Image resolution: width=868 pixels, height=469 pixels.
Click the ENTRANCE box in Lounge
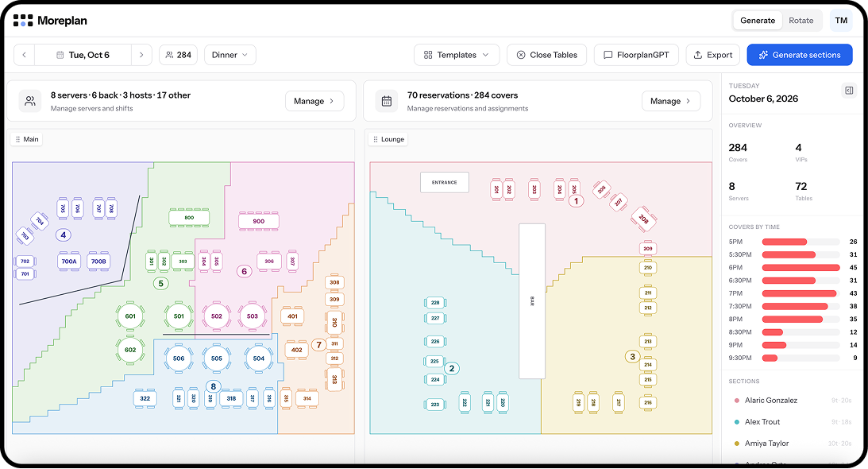(445, 182)
